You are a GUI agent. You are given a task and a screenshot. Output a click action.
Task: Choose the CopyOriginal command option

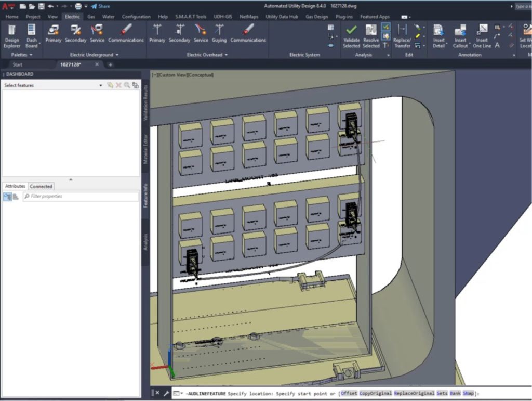(x=376, y=393)
